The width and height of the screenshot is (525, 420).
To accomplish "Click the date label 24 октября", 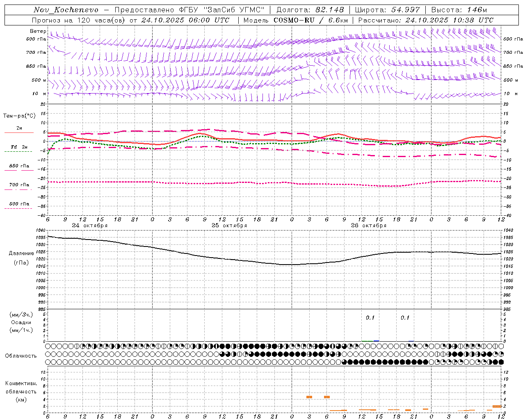I will [90, 226].
